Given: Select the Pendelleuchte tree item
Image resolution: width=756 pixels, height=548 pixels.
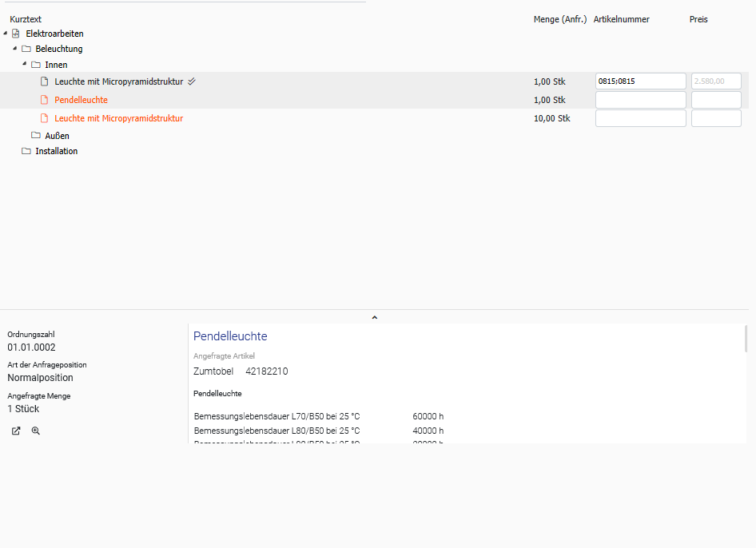Looking at the screenshot, I should click(x=81, y=100).
